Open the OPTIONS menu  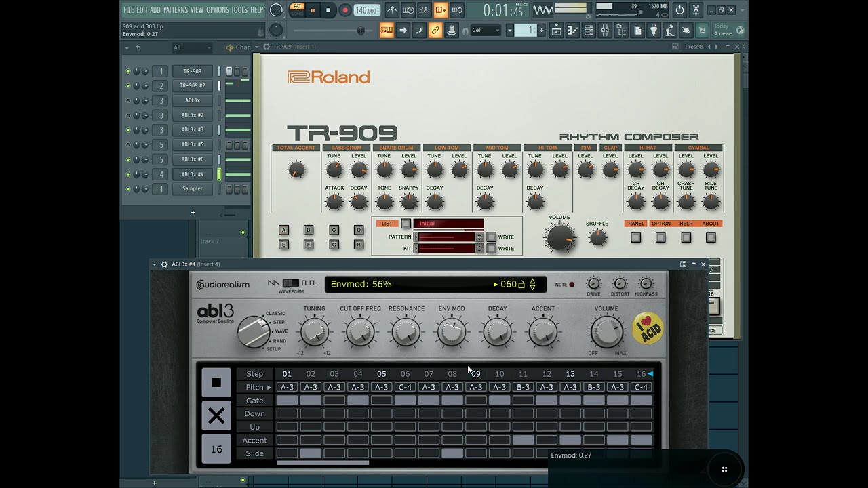pyautogui.click(x=218, y=10)
